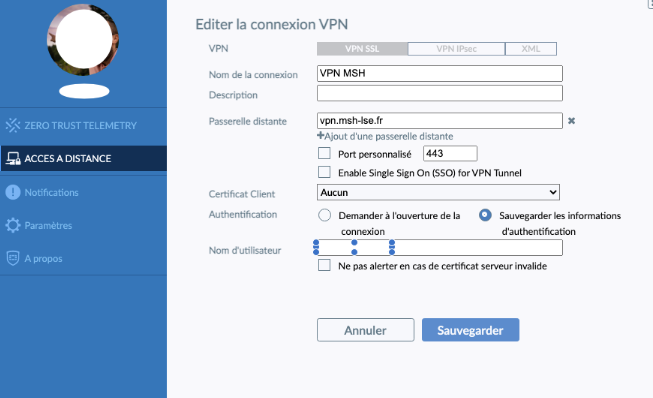Click the Sauvegarder button

point(471,330)
